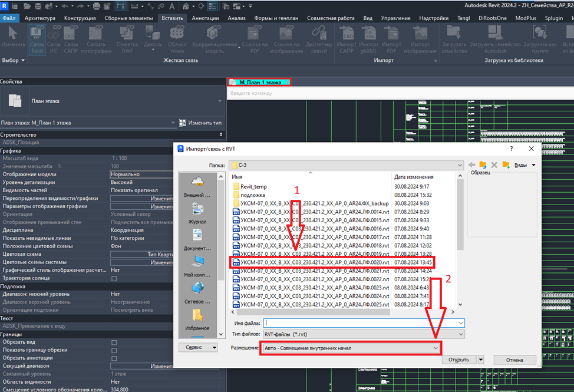The image size is (574, 392).
Task: Open the Тип файлов dropdown
Action: click(364, 334)
